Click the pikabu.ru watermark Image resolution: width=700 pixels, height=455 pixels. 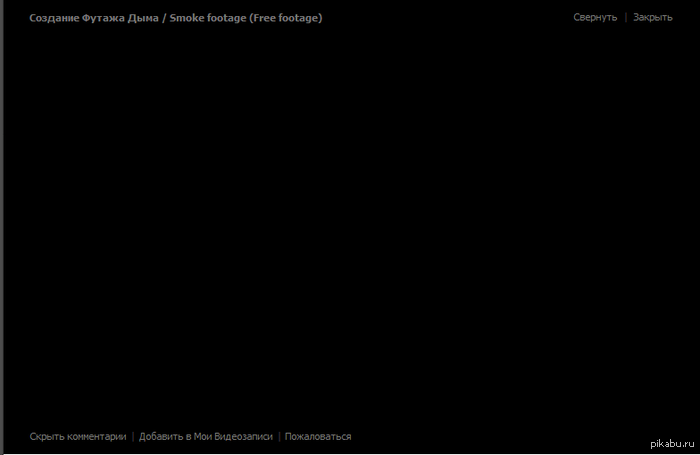672,443
